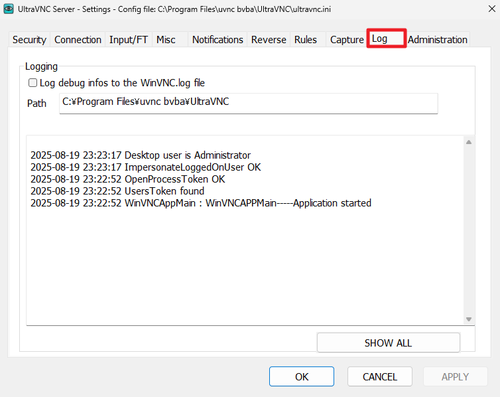The width and height of the screenshot is (500, 397).
Task: Open the Administration tab
Action: (x=438, y=40)
